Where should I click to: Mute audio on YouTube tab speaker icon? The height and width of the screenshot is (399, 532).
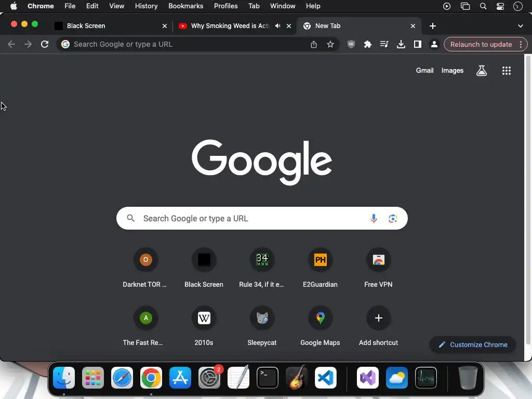tap(278, 26)
